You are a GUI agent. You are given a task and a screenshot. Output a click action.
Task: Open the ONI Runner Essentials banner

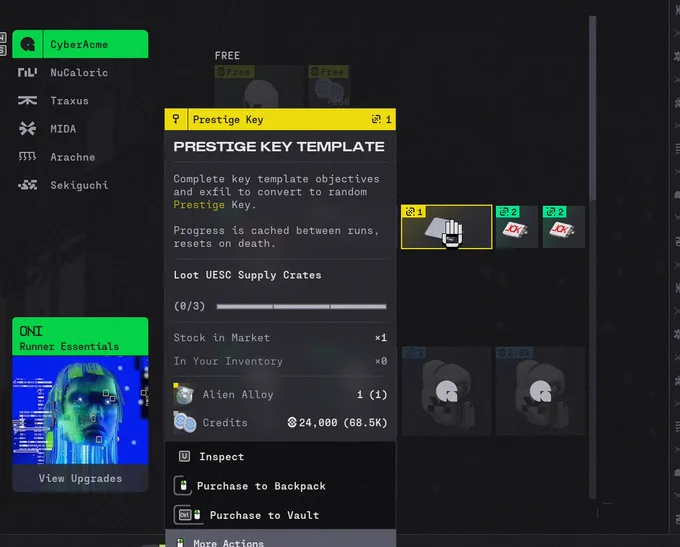coord(80,337)
